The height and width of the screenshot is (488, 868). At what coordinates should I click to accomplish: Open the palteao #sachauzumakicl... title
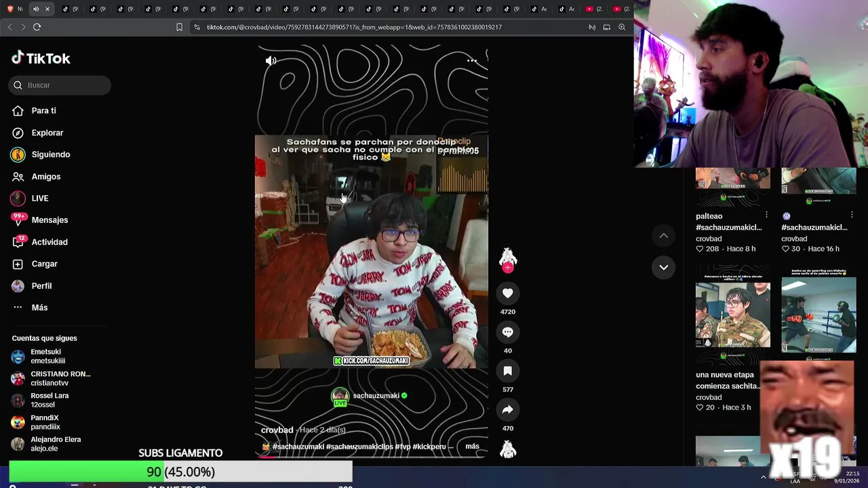coord(728,222)
